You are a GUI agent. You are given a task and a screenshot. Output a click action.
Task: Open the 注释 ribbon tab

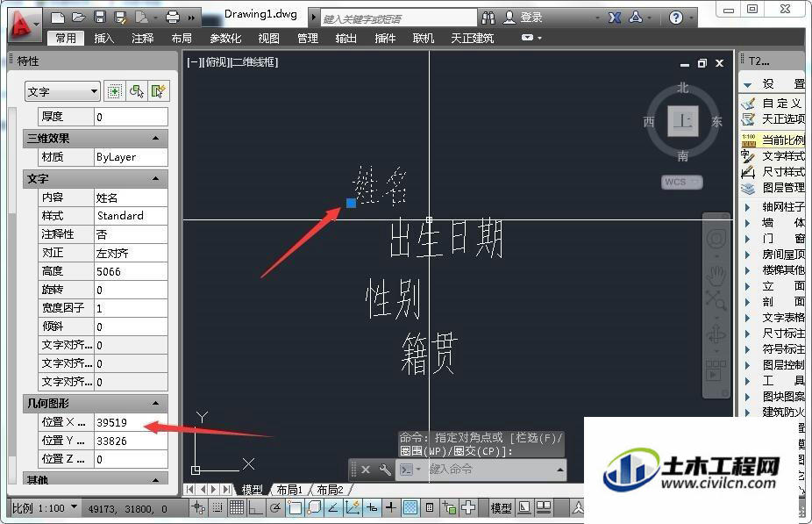pyautogui.click(x=142, y=39)
